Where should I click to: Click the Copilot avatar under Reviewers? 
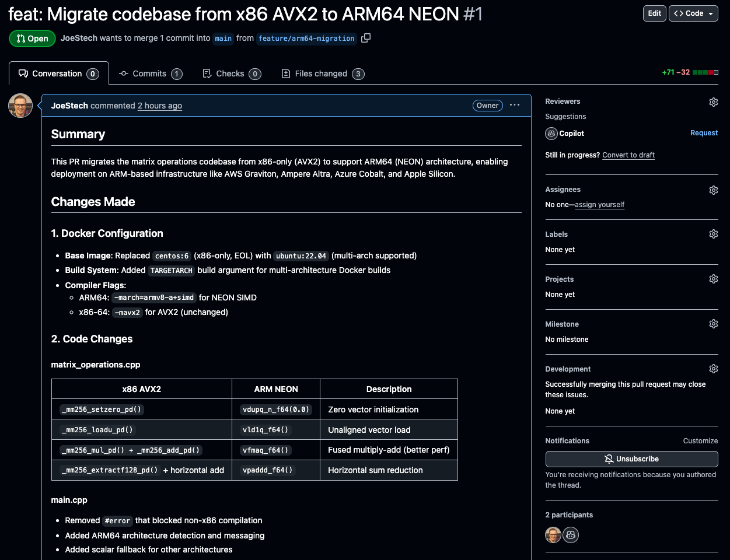551,133
